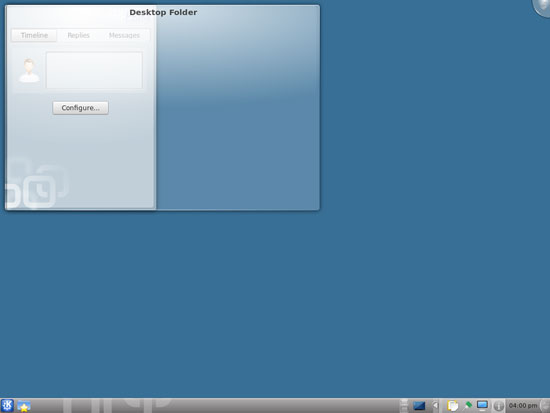550x413 pixels.
Task: Open the monitor display tray icon
Action: click(x=482, y=406)
